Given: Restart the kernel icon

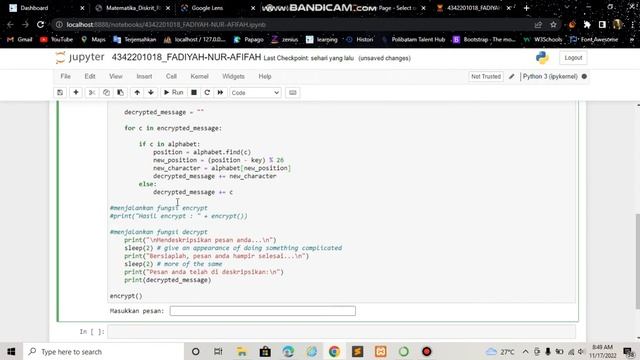Looking at the screenshot, I should click(x=207, y=93).
